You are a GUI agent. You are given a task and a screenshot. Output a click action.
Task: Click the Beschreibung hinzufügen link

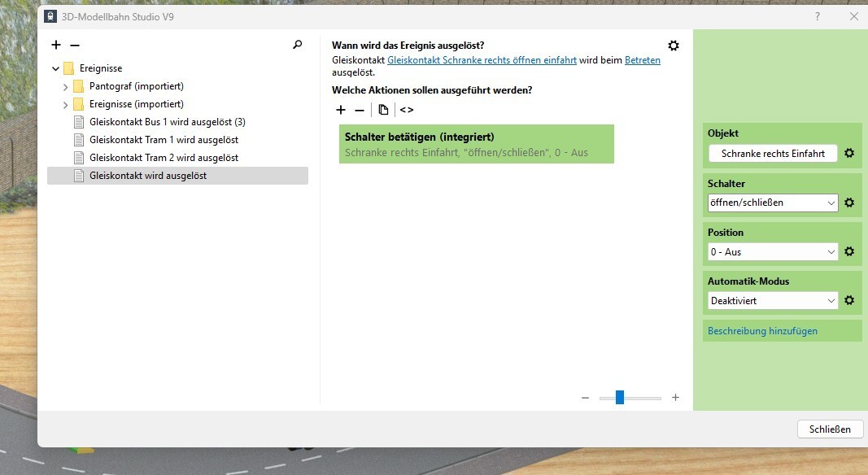pos(762,331)
